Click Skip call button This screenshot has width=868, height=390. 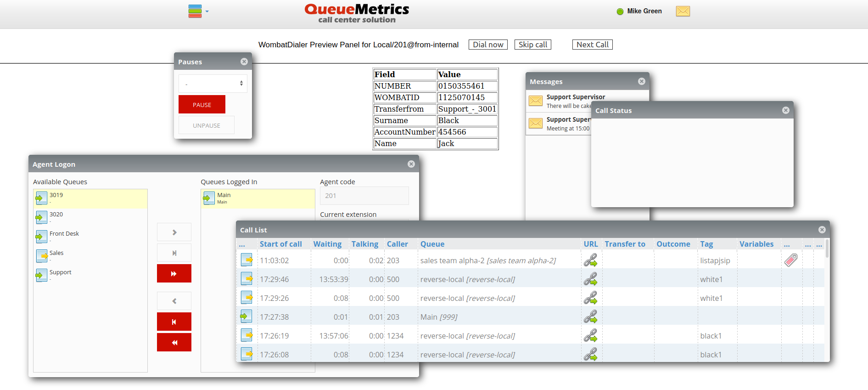[533, 45]
